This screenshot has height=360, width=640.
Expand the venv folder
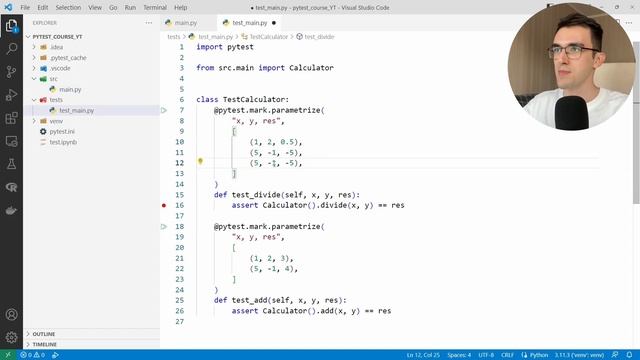[56, 121]
